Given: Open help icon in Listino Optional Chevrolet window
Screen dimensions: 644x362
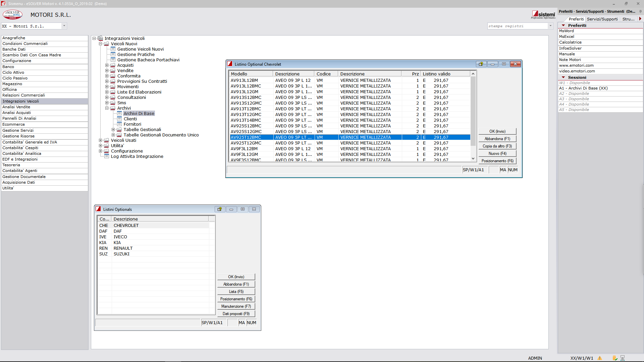Looking at the screenshot, I should [x=481, y=64].
